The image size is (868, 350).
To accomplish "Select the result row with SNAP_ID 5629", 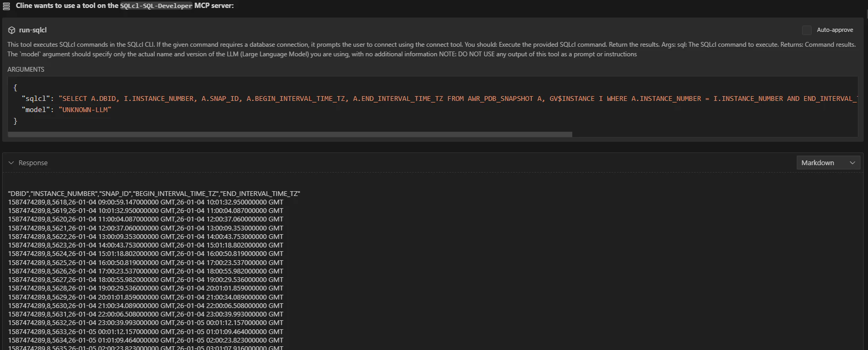I will 146,297.
